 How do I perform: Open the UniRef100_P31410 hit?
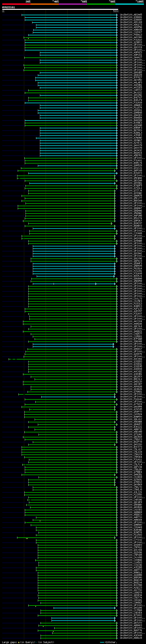coord(131,40)
